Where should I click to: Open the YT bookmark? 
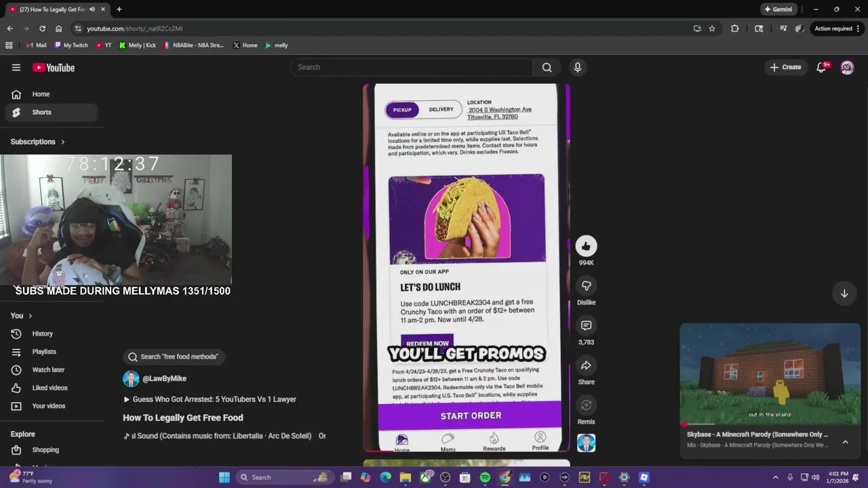click(x=104, y=45)
